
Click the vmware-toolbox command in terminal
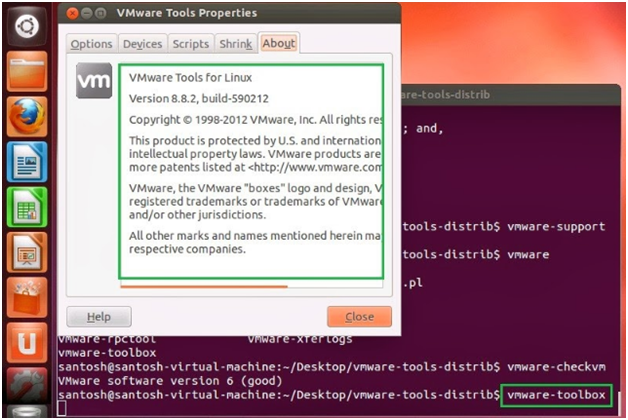(x=556, y=395)
